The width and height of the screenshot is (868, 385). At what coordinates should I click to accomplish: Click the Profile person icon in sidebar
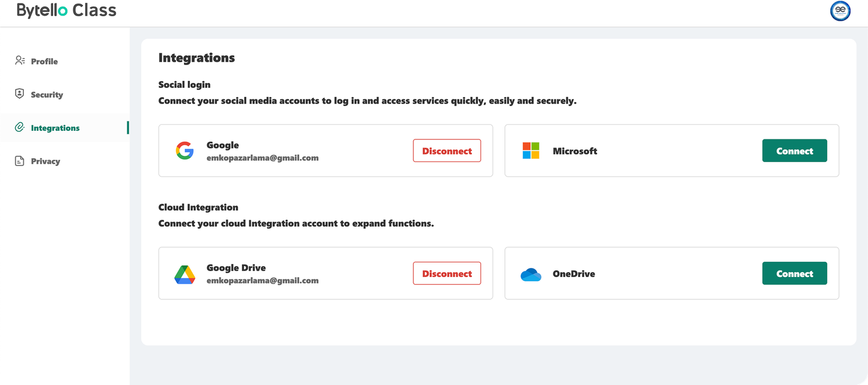pos(20,61)
